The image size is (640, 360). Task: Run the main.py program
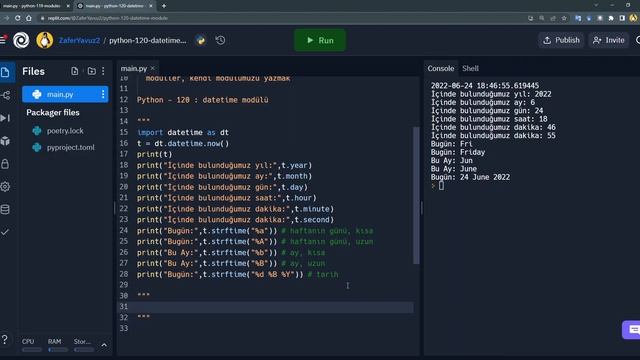(x=320, y=40)
